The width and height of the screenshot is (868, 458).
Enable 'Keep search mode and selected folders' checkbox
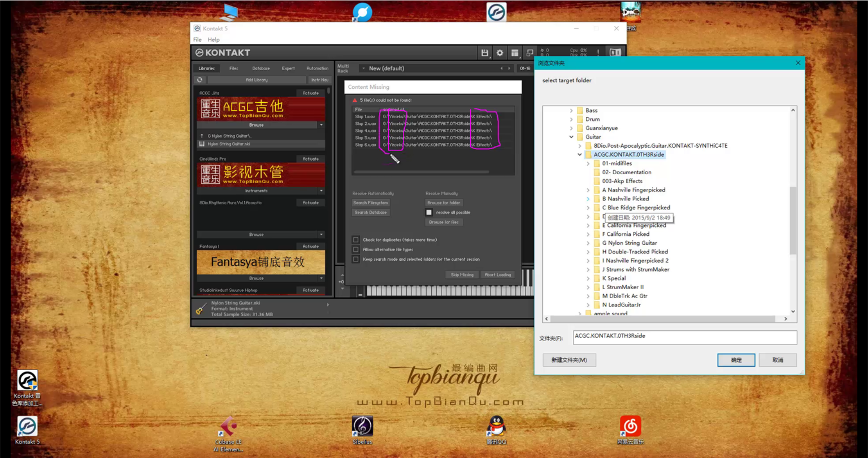356,259
